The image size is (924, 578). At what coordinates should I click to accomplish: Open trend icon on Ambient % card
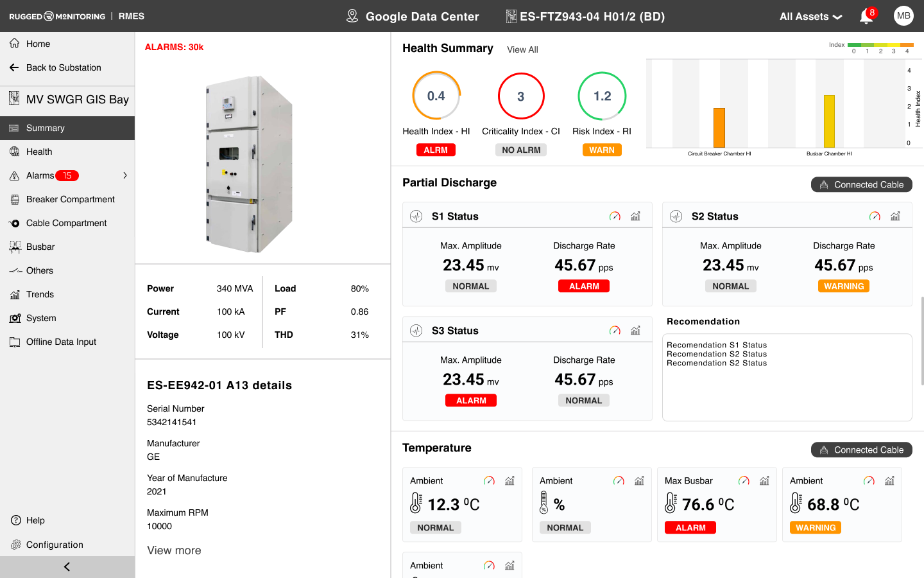[639, 480]
